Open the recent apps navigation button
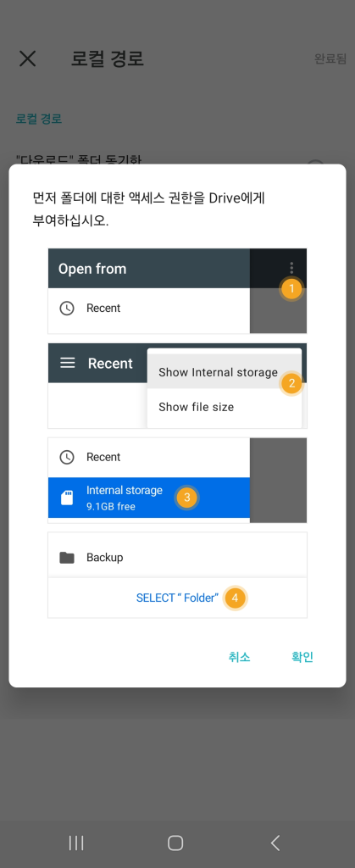The image size is (355, 868). click(75, 843)
